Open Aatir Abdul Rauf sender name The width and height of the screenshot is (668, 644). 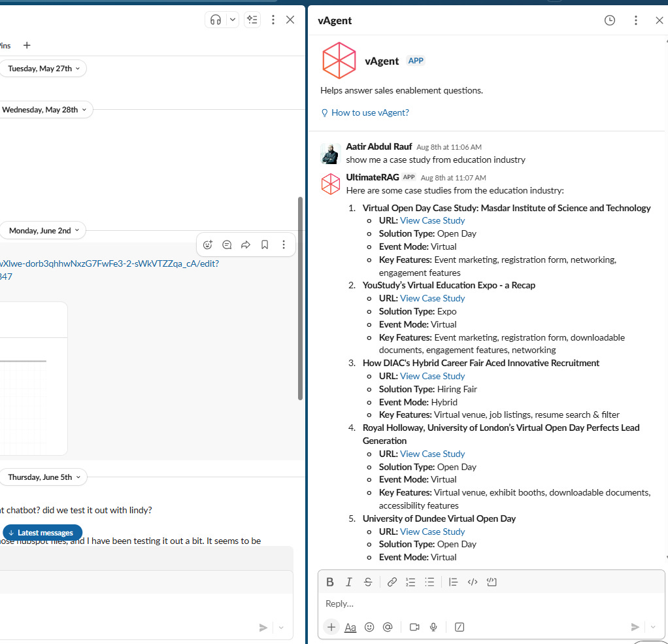(x=378, y=146)
